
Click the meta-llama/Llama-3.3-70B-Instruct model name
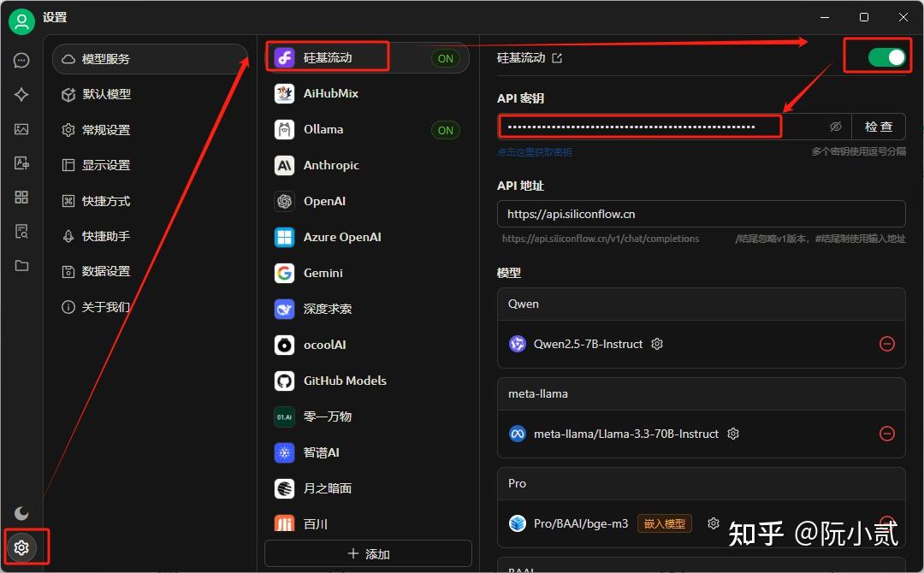(625, 434)
